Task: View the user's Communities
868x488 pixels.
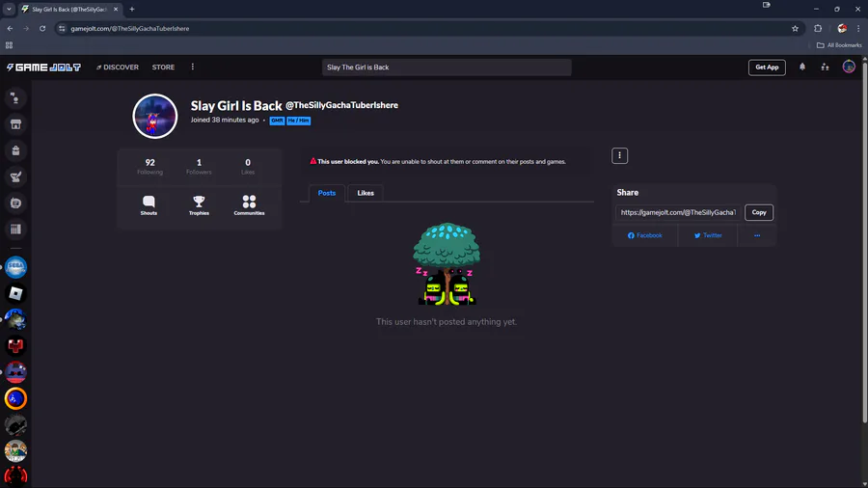Action: pyautogui.click(x=249, y=205)
